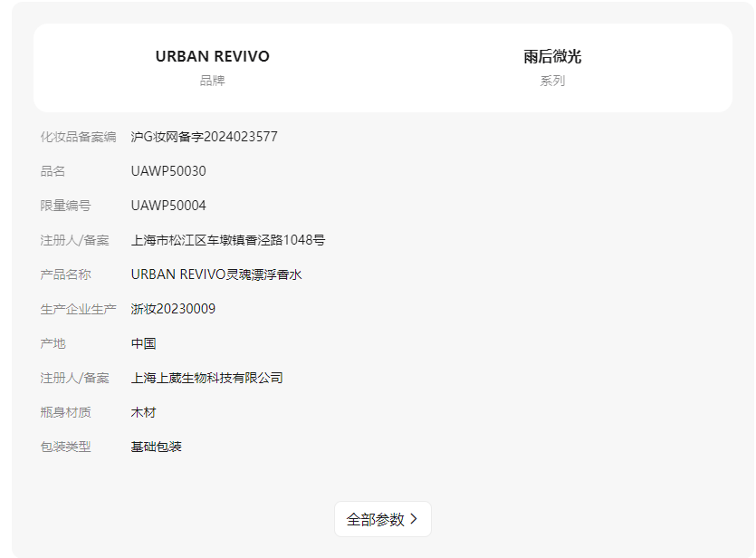Click the 基础包装 packaging type value
The height and width of the screenshot is (558, 756).
click(156, 447)
